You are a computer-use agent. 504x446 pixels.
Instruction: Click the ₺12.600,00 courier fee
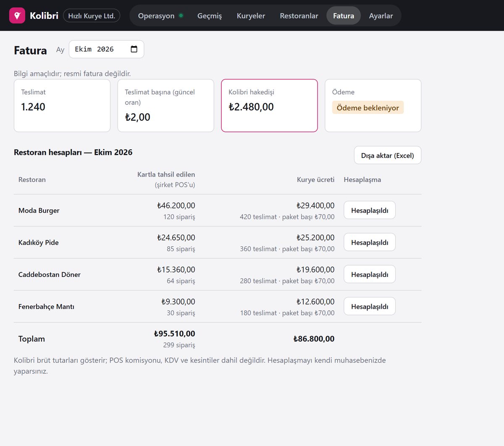click(315, 302)
